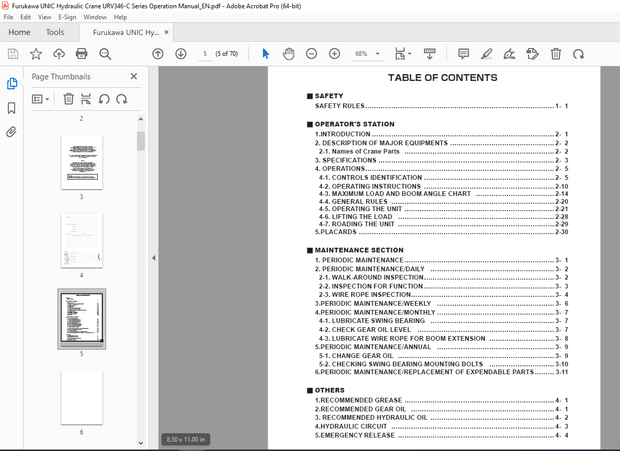Select the arrow Selection tool
The image size is (620, 451).
266,54
